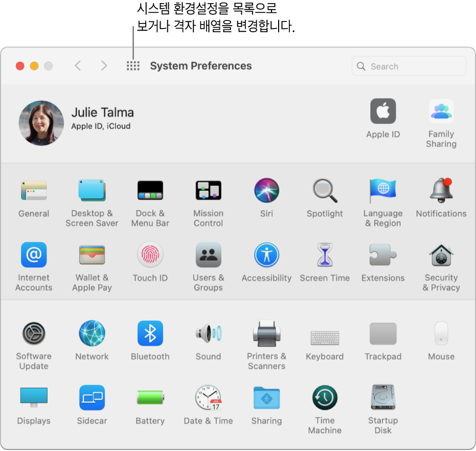Focus the Search field
476x451 pixels.
pyautogui.click(x=409, y=66)
